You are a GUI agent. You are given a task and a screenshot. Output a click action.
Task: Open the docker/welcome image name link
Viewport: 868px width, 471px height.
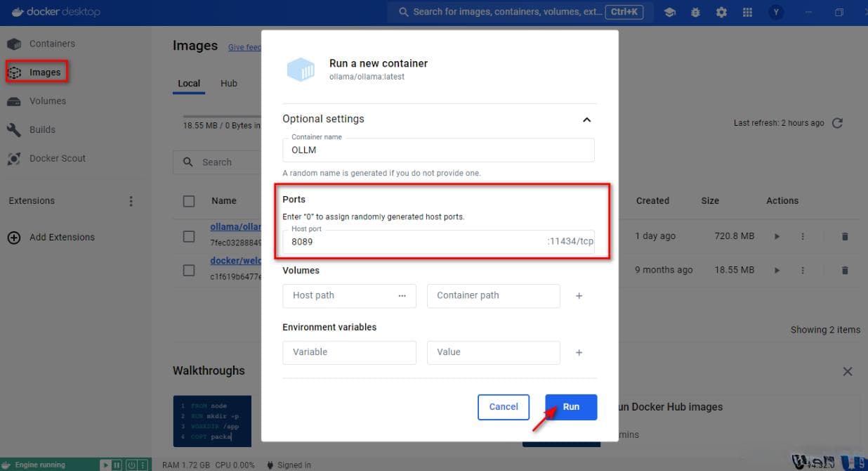[235, 261]
